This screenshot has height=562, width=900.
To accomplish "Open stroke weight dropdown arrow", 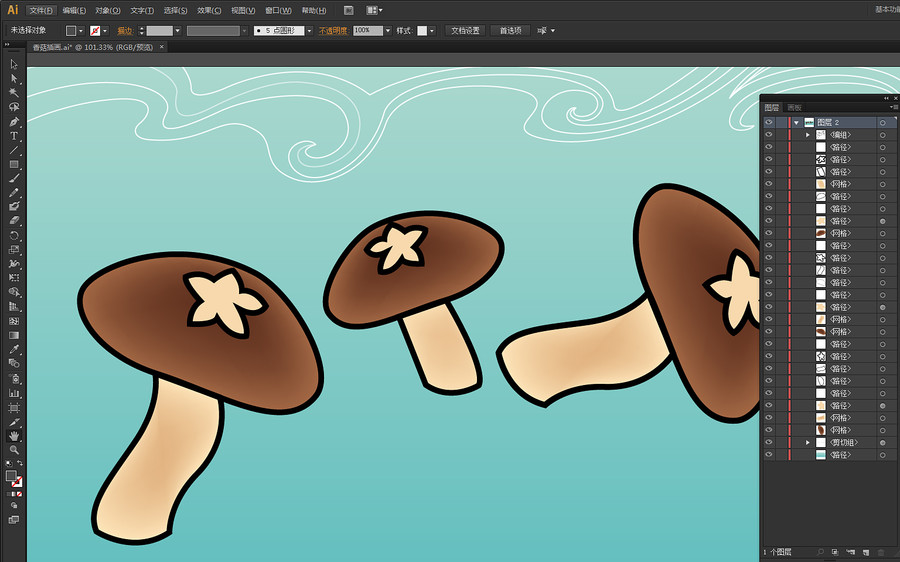I will (177, 31).
